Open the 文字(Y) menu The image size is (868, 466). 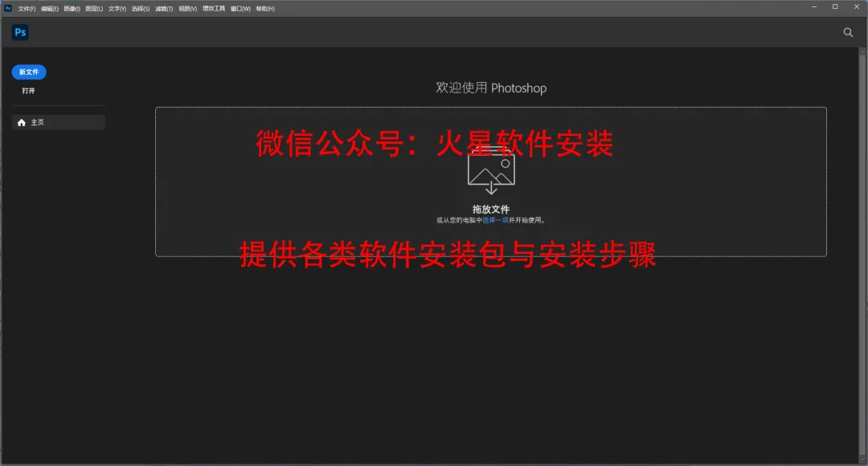[117, 9]
